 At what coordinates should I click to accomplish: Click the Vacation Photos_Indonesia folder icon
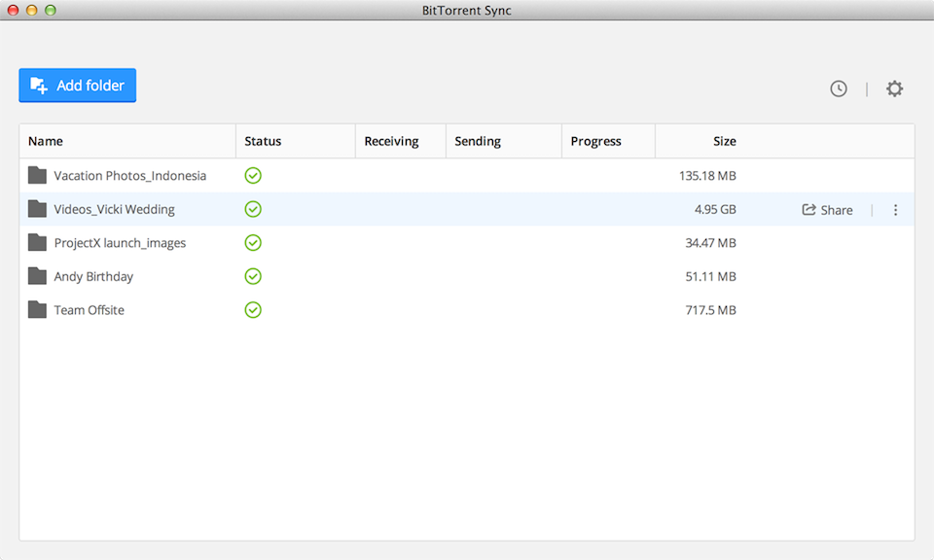(37, 175)
